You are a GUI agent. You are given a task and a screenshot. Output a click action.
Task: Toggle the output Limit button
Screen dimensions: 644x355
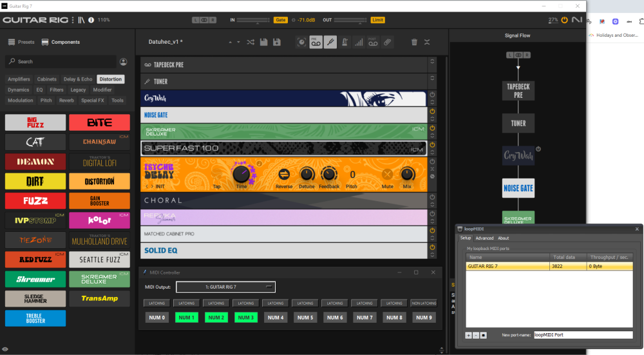[377, 20]
